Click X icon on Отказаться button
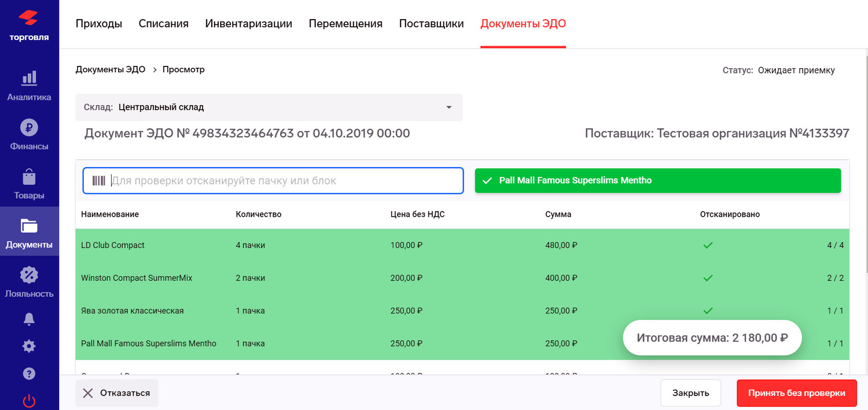Screen dimensions: 868x410 [88, 393]
